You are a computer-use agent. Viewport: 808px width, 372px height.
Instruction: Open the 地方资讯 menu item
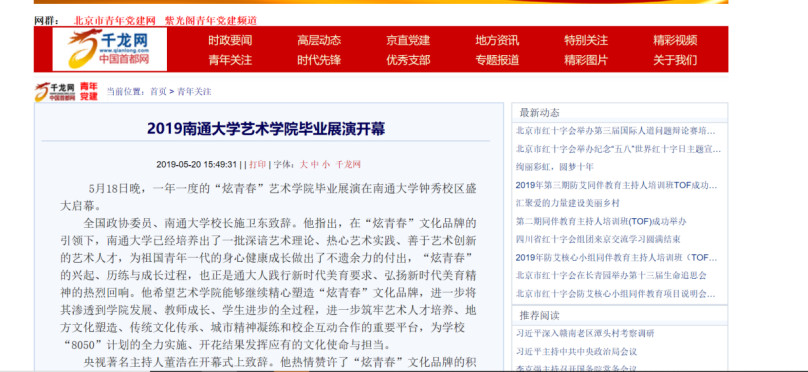497,40
